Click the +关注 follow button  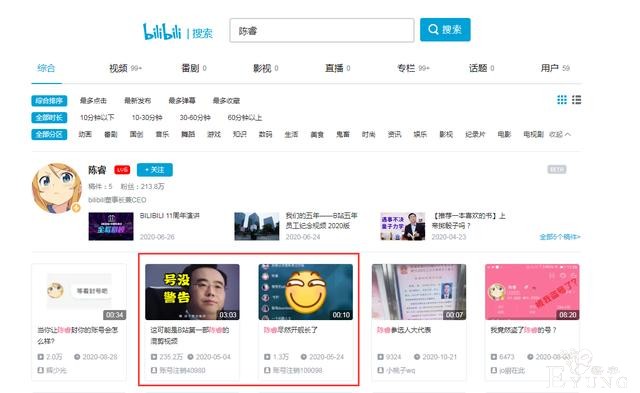pos(155,170)
